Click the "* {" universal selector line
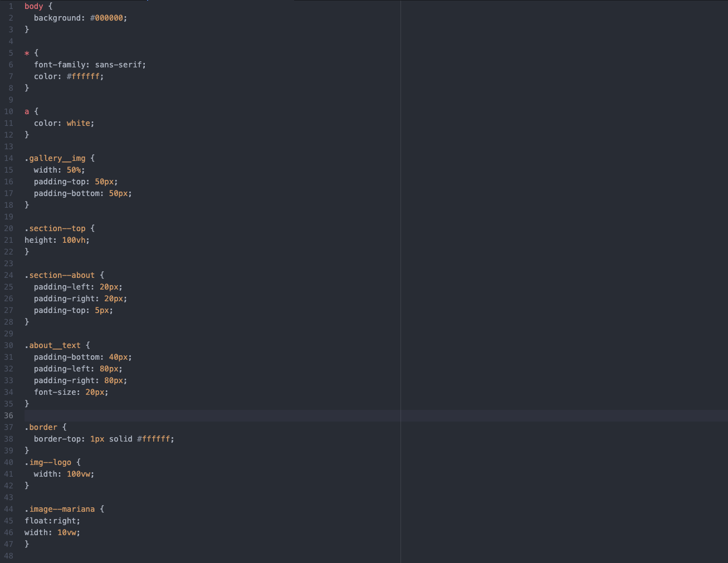Viewport: 728px width, 563px height. click(x=31, y=53)
